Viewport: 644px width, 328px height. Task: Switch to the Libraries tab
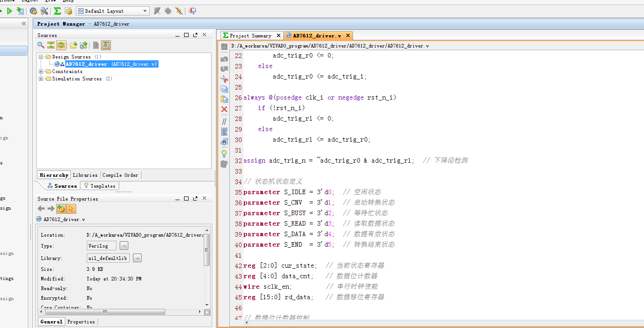[85, 175]
